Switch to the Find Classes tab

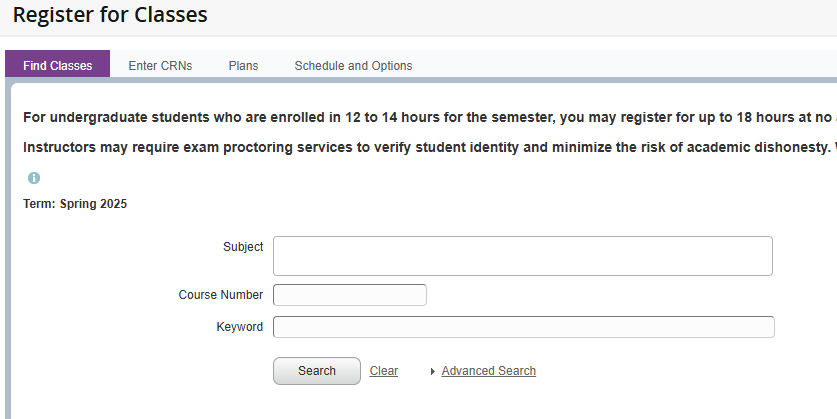tap(58, 66)
